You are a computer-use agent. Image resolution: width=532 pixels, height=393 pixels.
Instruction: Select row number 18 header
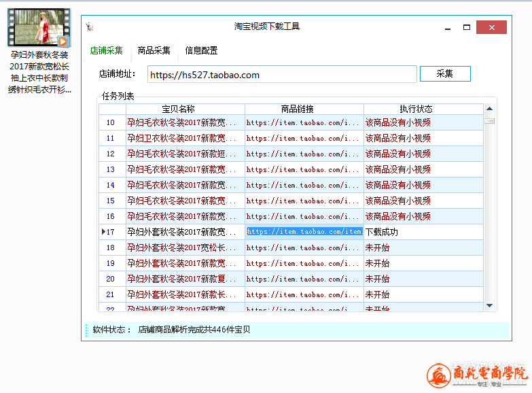pos(112,247)
